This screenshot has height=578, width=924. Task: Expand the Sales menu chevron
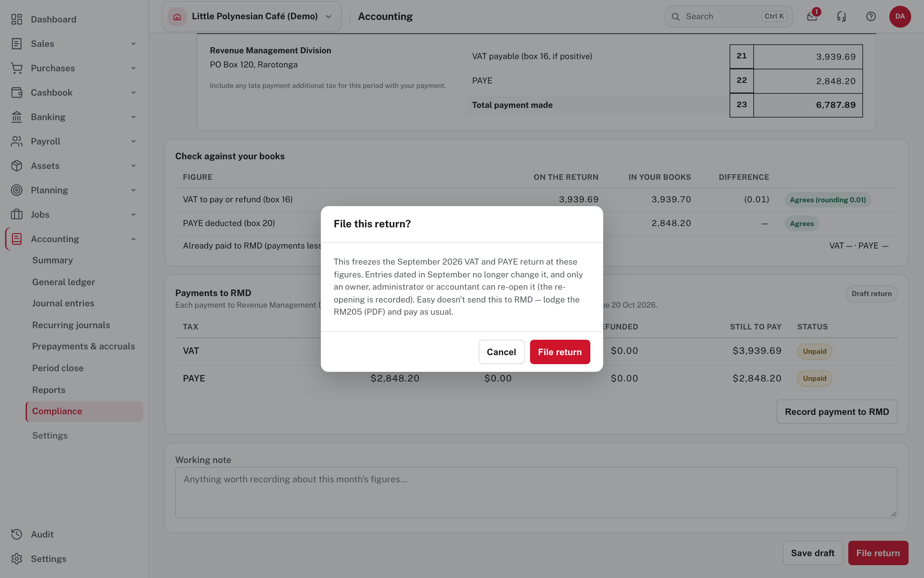(133, 44)
